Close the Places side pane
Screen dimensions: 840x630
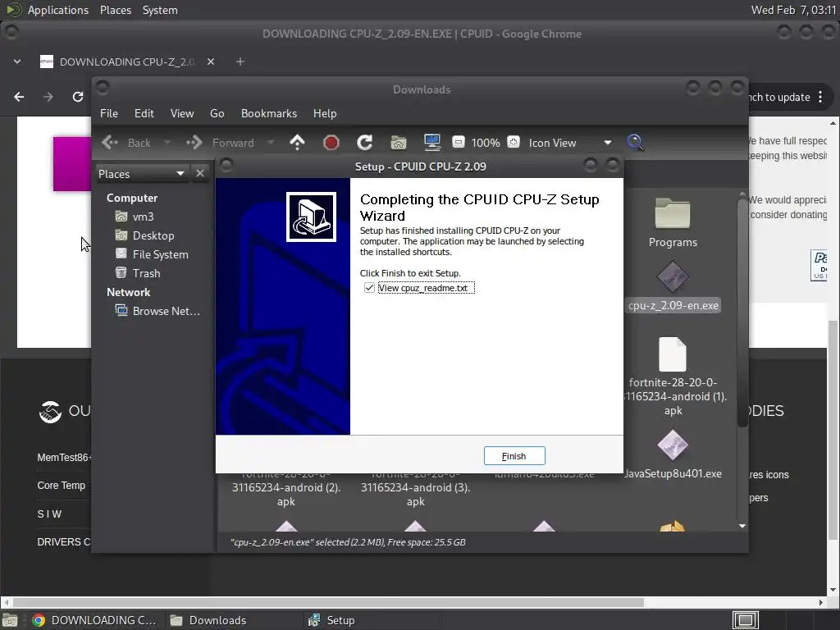(200, 174)
